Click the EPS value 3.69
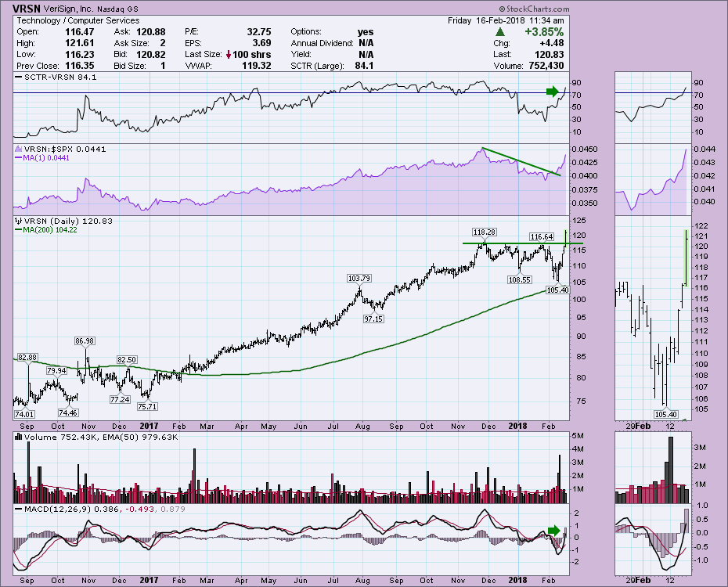Screen dimensions: 728x587 click(x=262, y=43)
